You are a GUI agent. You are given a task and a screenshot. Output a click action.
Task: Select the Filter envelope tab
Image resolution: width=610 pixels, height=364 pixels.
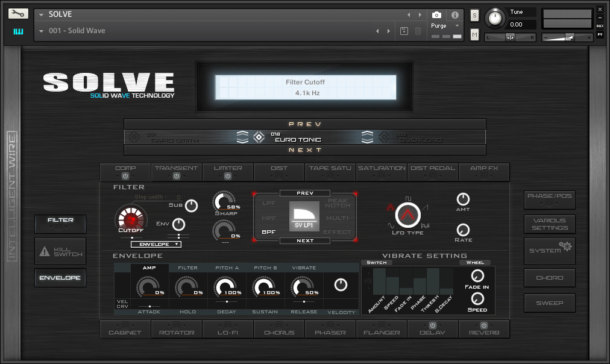187,268
